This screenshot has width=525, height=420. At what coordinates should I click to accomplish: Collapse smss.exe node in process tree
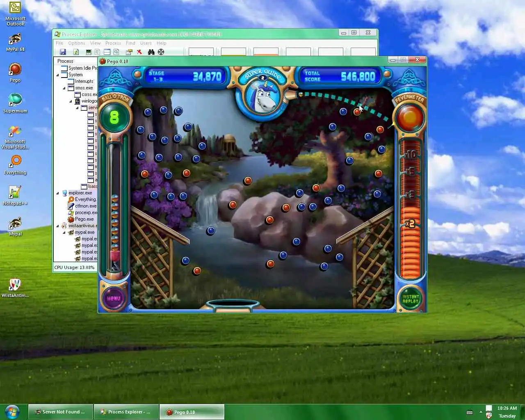[x=64, y=88]
